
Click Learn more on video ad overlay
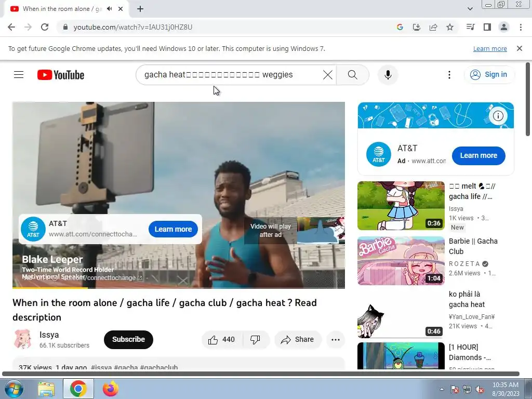[x=173, y=229]
